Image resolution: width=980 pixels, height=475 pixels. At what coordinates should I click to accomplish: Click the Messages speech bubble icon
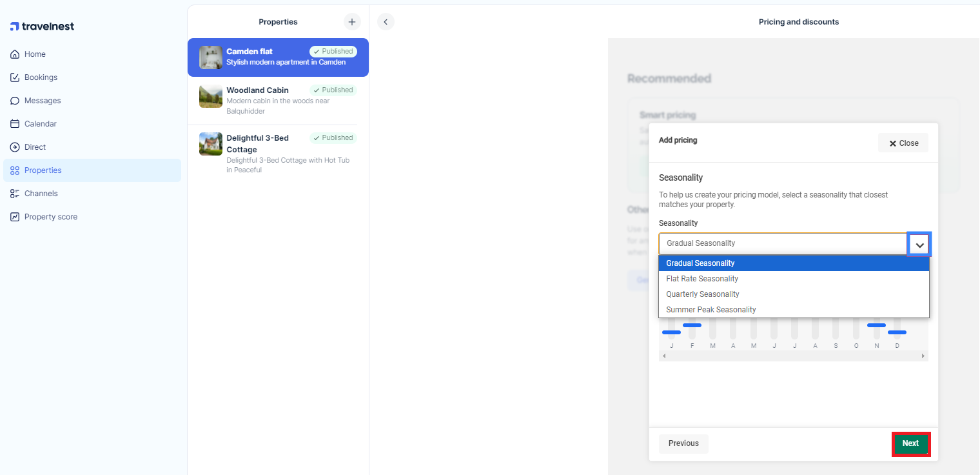[x=15, y=101]
